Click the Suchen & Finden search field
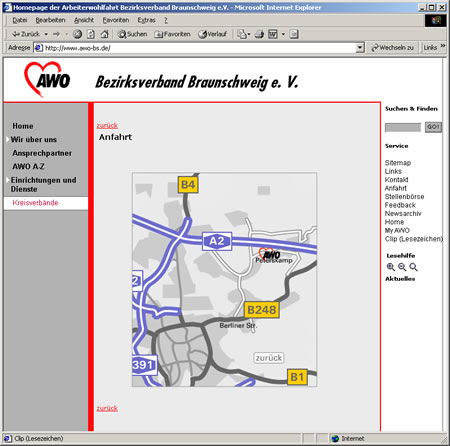This screenshot has width=450, height=446. (x=403, y=127)
